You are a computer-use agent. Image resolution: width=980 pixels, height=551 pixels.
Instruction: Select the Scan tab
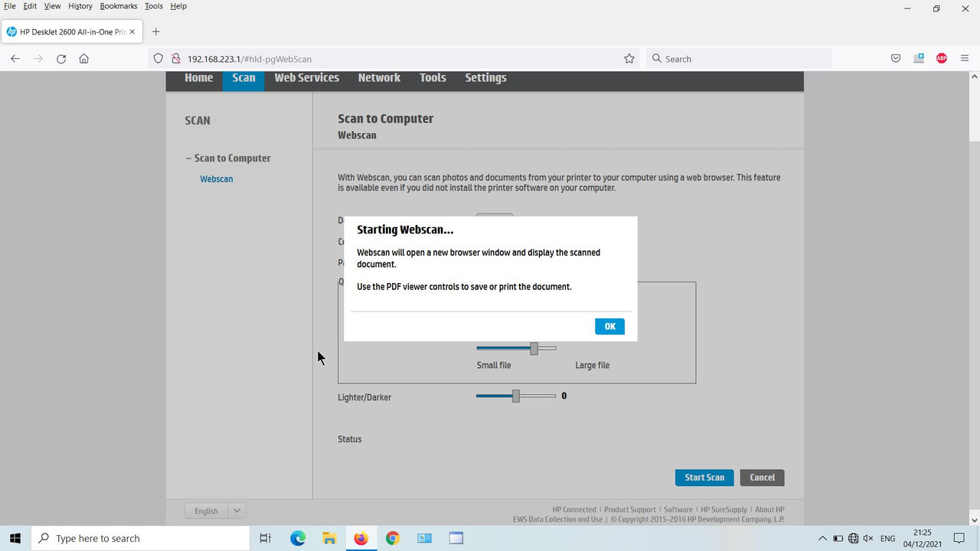click(x=243, y=78)
